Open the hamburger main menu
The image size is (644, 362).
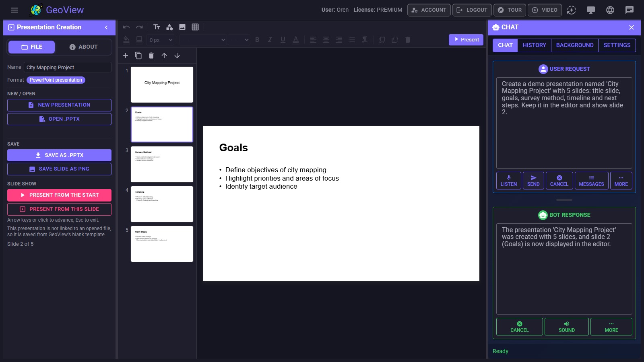click(14, 10)
